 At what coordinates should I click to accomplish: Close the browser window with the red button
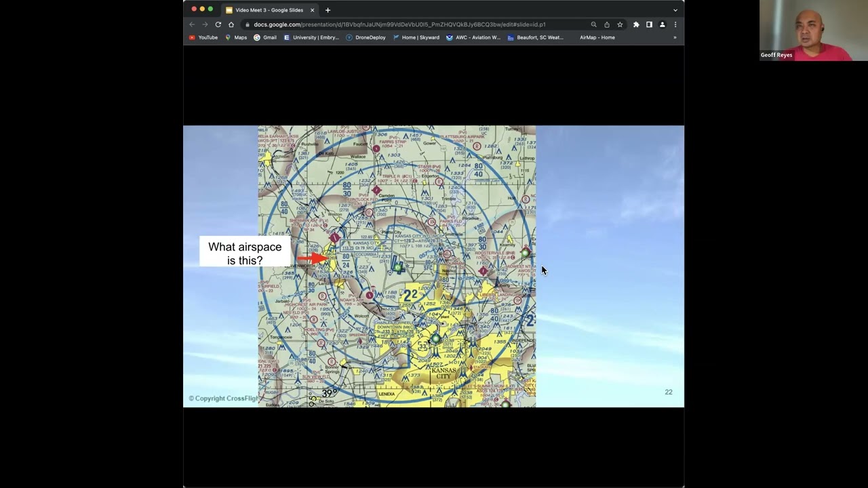tap(194, 9)
